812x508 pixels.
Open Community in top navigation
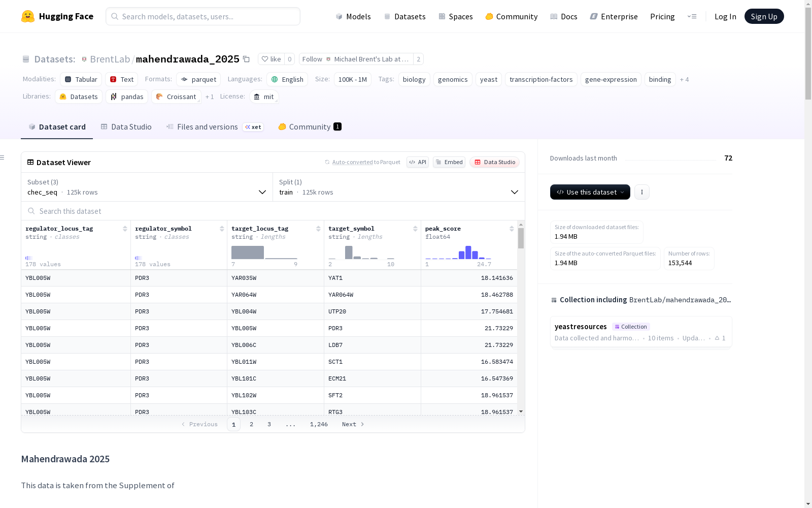pos(512,16)
